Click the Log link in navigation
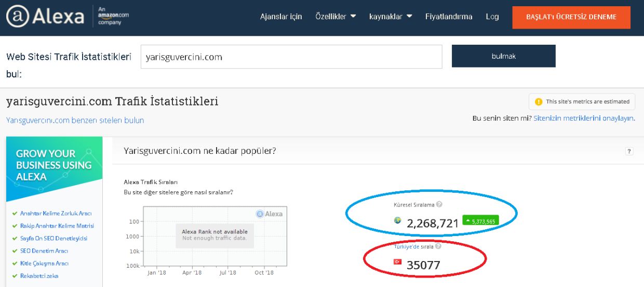The height and width of the screenshot is (287, 644). [492, 17]
